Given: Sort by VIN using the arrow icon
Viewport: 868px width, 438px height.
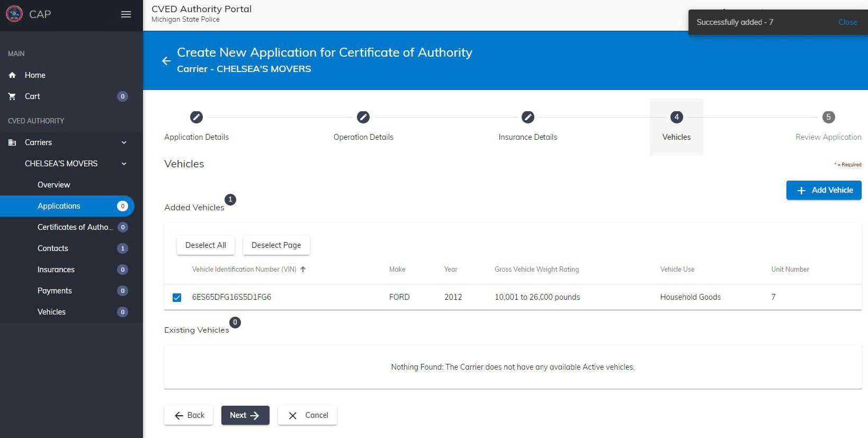Looking at the screenshot, I should coord(303,269).
